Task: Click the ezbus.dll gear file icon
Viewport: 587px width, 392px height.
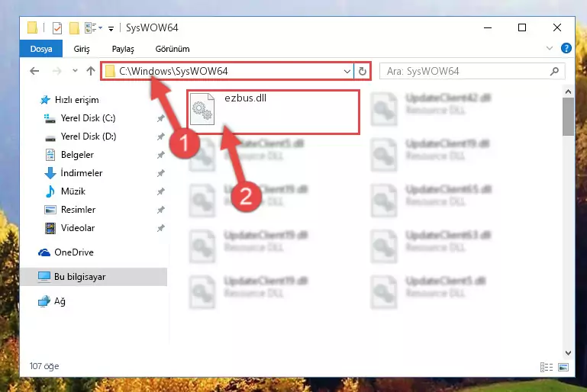Action: (202, 109)
